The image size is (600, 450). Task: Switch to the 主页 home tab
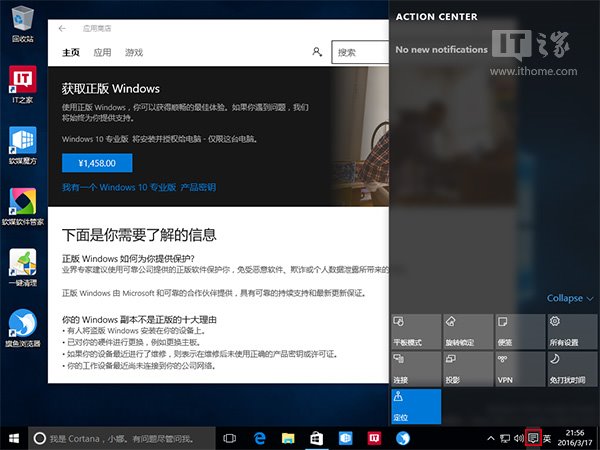tap(71, 52)
